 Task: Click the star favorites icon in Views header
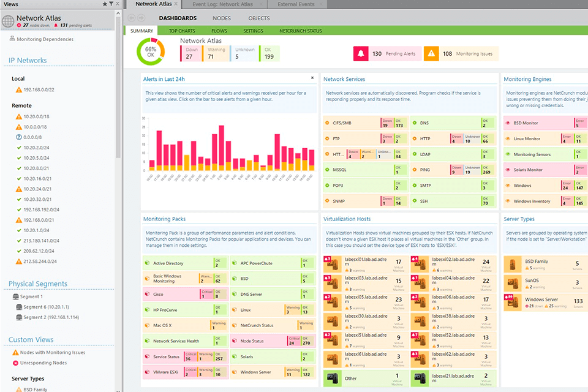(x=105, y=4)
